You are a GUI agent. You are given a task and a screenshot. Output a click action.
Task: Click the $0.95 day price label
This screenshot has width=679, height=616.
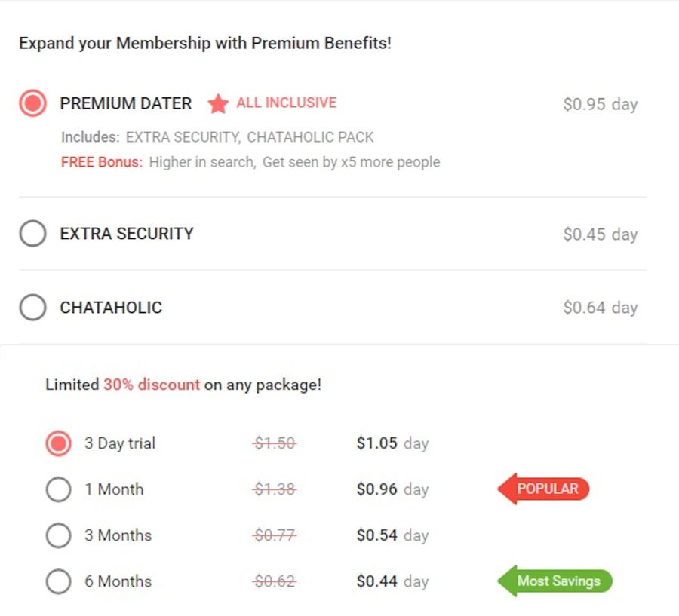[x=600, y=104]
